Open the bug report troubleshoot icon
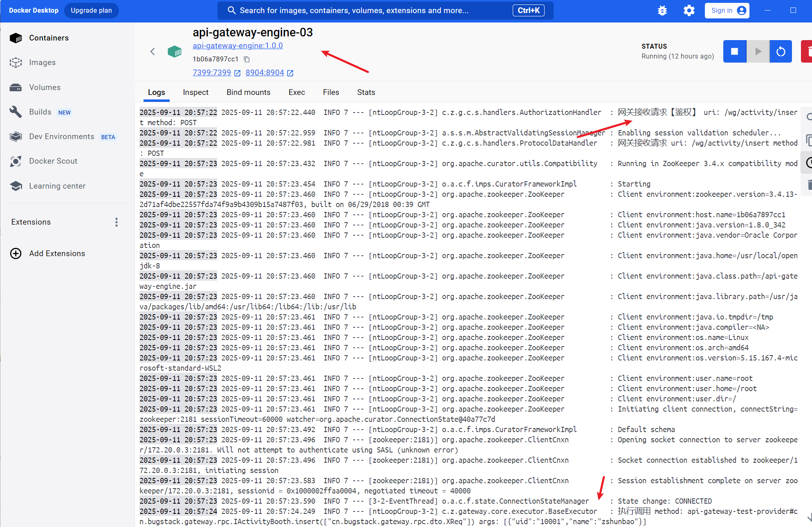The width and height of the screenshot is (812, 527). [x=662, y=11]
